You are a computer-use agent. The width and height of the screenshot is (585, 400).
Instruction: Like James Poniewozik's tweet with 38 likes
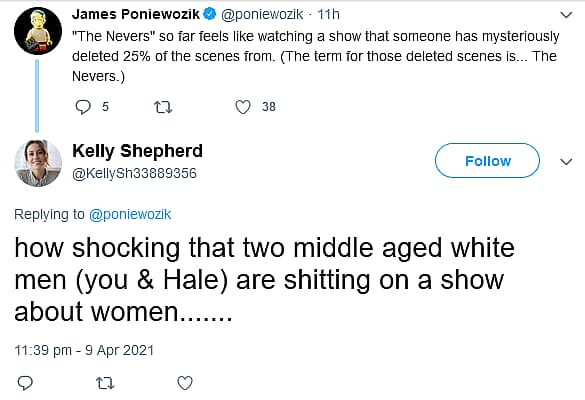pos(243,107)
